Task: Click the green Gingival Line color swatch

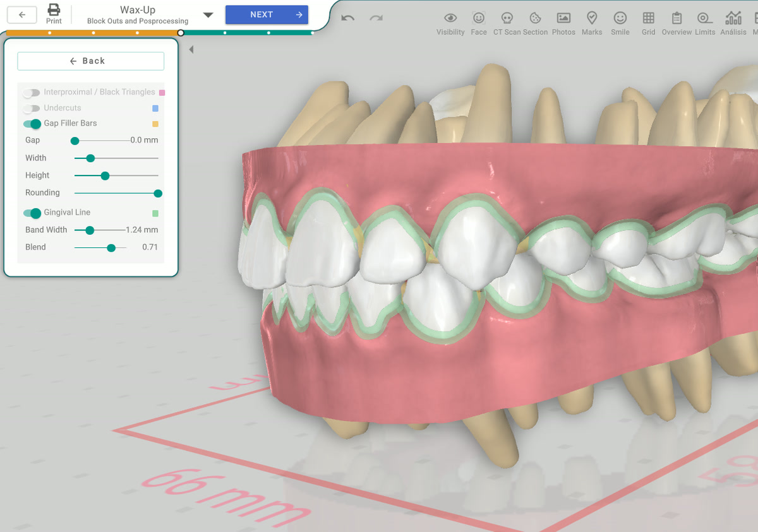Action: pos(155,213)
